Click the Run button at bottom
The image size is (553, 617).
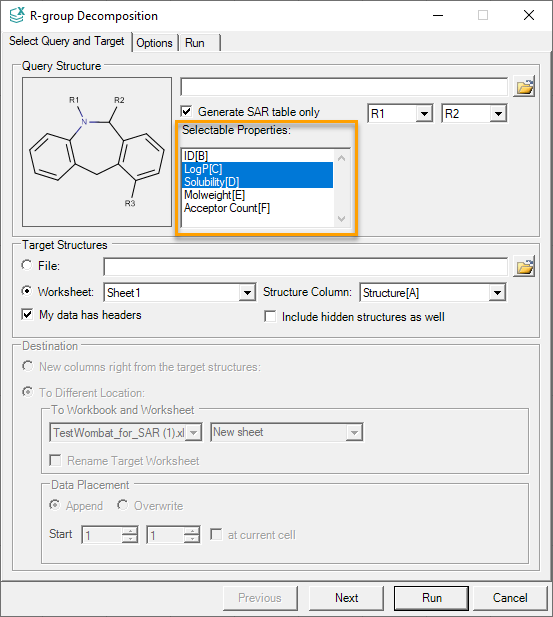coord(432,598)
